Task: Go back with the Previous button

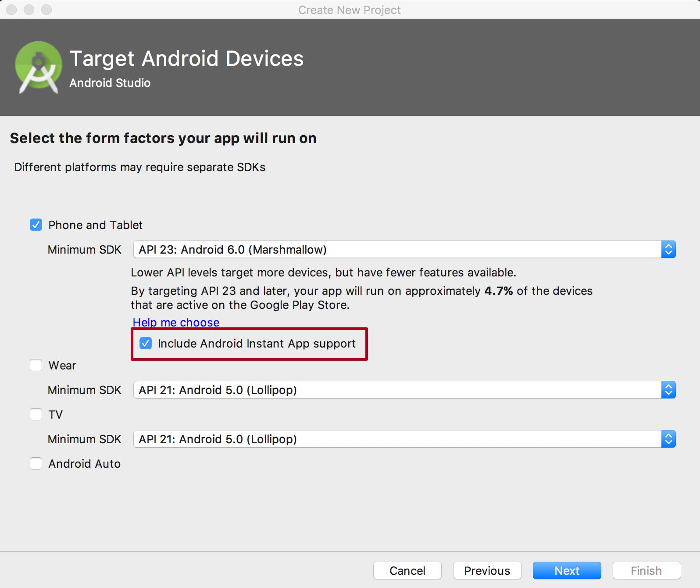Action: coord(487,570)
